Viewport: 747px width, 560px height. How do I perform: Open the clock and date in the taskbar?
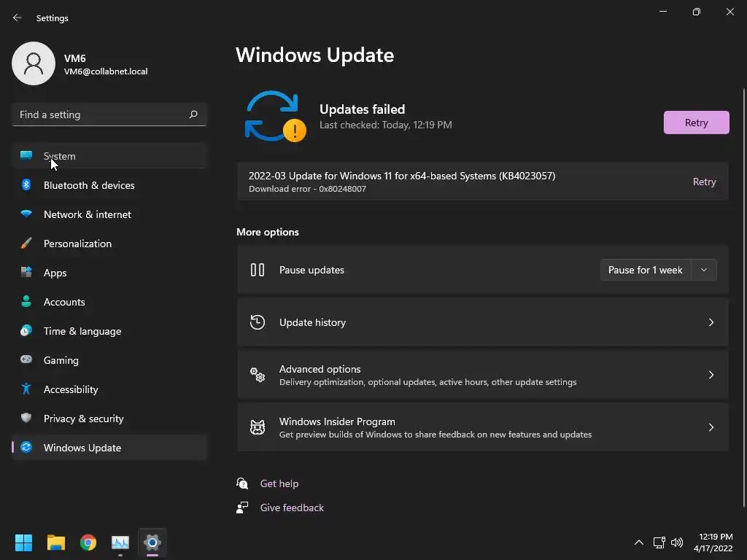pyautogui.click(x=713, y=542)
